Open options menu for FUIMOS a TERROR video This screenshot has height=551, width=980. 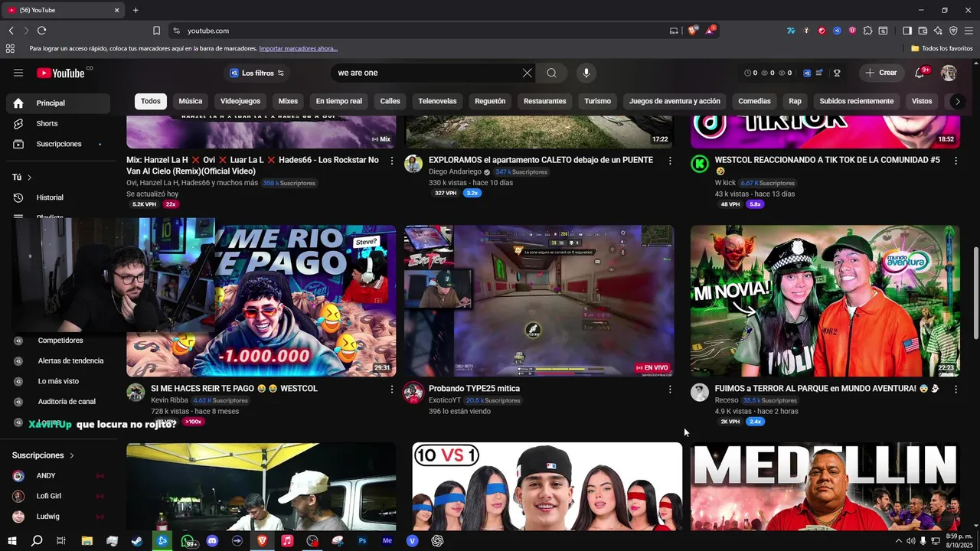tap(955, 390)
